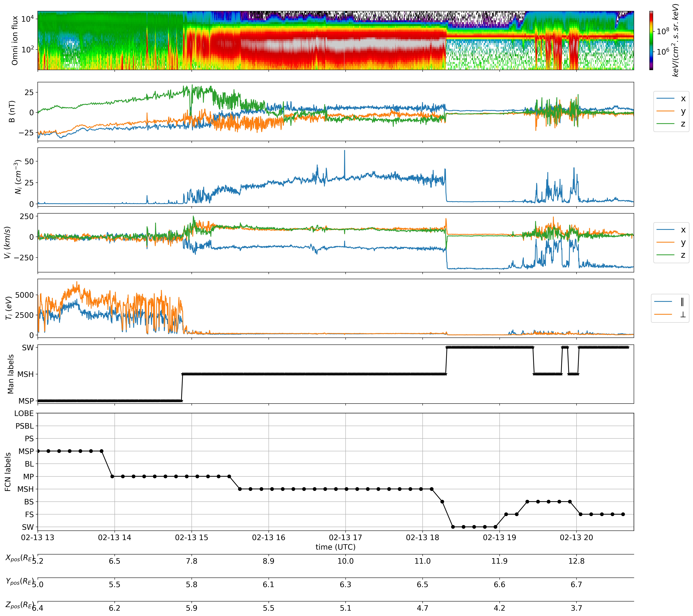Click the MSP tick in the Man labels panel
Image resolution: width=693 pixels, height=616 pixels.
click(x=26, y=401)
